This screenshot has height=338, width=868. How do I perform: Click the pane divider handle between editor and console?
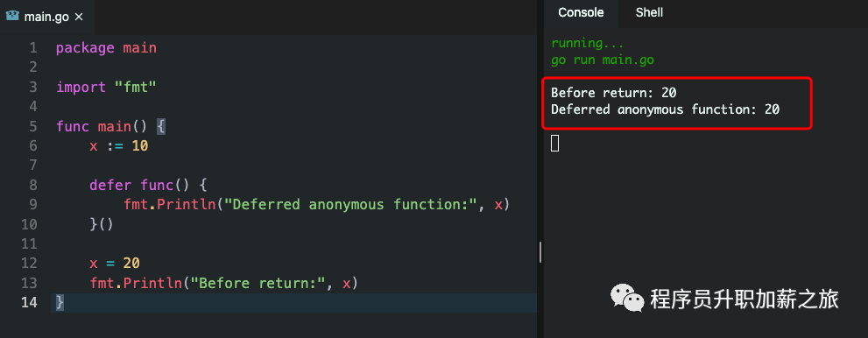[540, 252]
